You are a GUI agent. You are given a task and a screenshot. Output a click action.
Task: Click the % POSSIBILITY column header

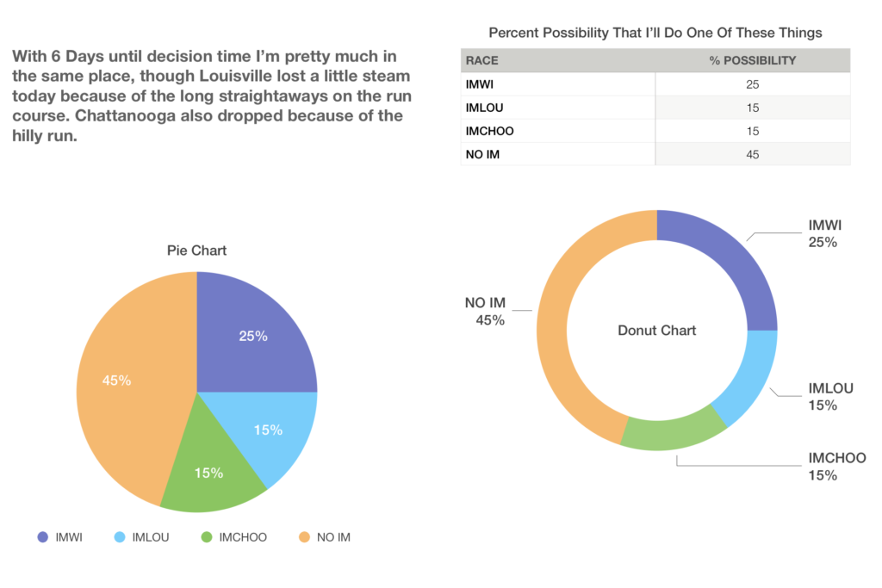tap(752, 60)
